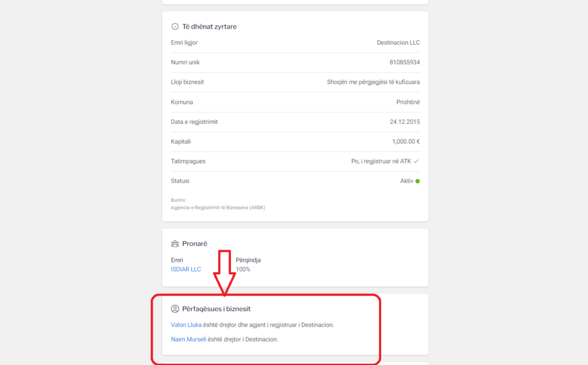Click the person icon beside Përfaqësues i biznesit
The image size is (588, 365).
click(175, 309)
